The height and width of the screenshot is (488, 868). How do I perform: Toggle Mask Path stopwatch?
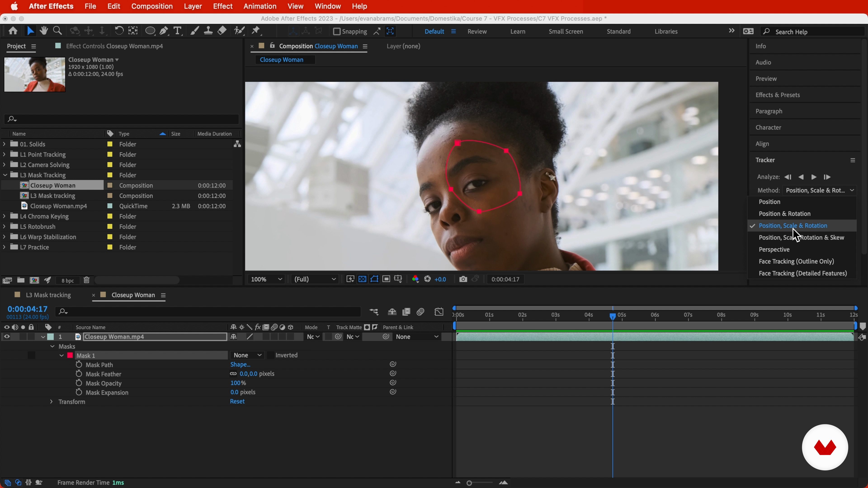pyautogui.click(x=79, y=364)
